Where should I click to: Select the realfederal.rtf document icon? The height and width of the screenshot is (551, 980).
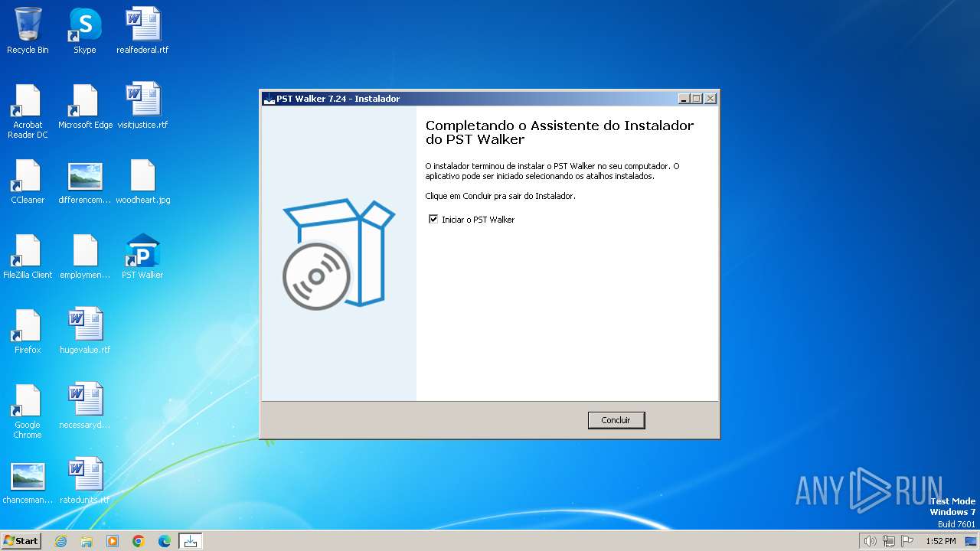coord(142,31)
